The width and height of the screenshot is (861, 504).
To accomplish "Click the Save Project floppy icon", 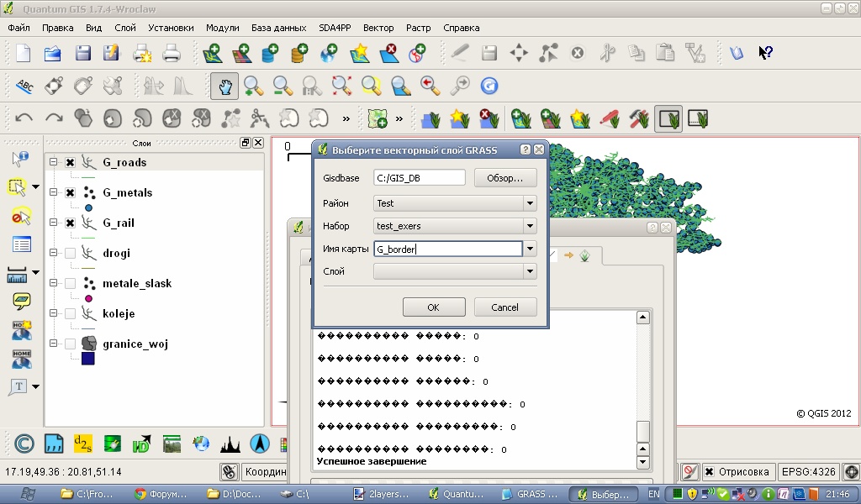I will tap(82, 54).
